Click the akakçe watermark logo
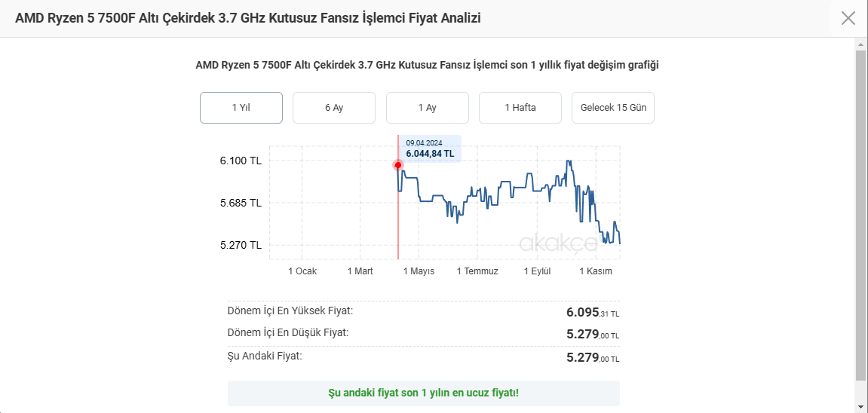 click(558, 243)
